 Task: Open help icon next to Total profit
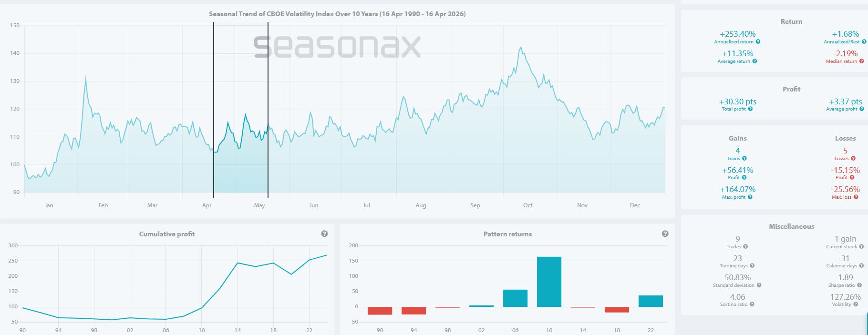click(x=750, y=109)
